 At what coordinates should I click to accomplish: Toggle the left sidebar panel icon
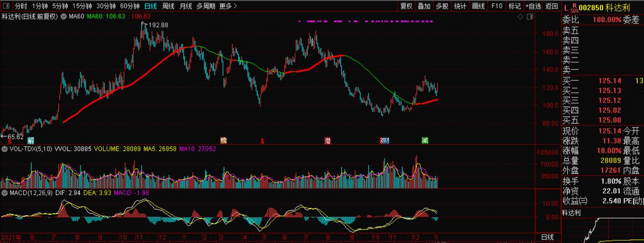pyautogui.click(x=6, y=6)
